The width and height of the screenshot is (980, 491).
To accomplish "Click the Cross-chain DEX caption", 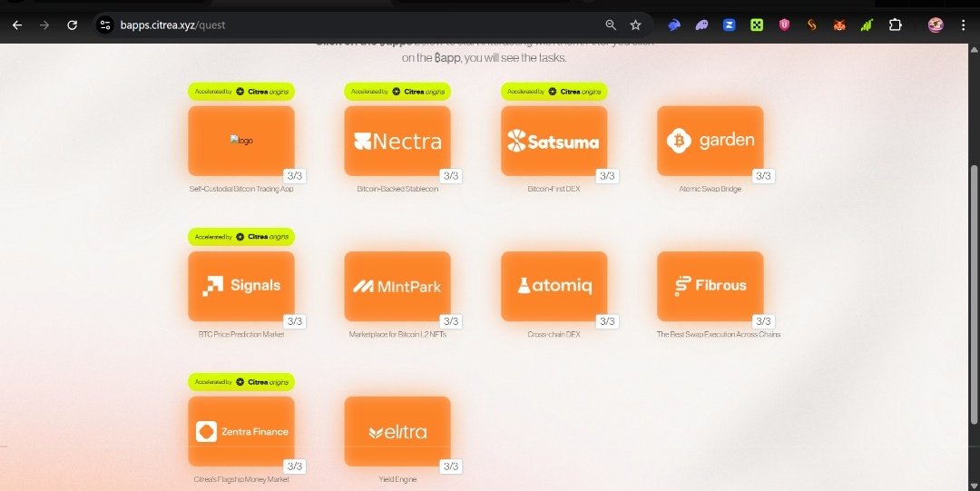I will (554, 335).
